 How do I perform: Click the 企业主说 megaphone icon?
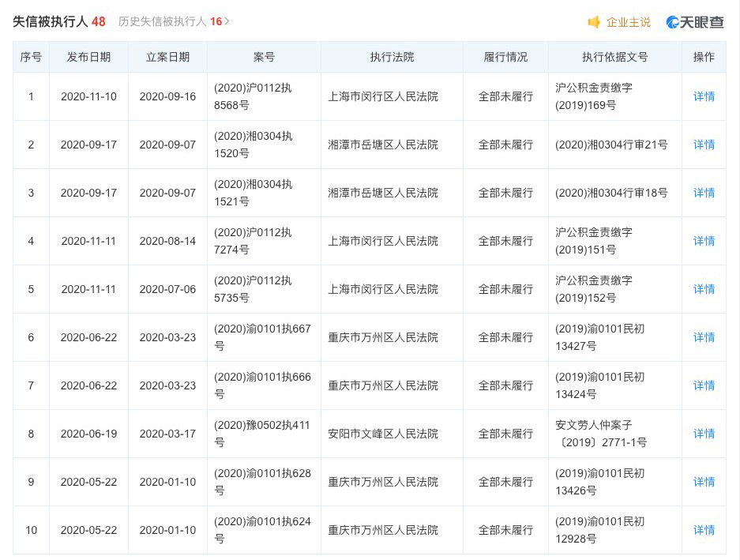pyautogui.click(x=593, y=21)
